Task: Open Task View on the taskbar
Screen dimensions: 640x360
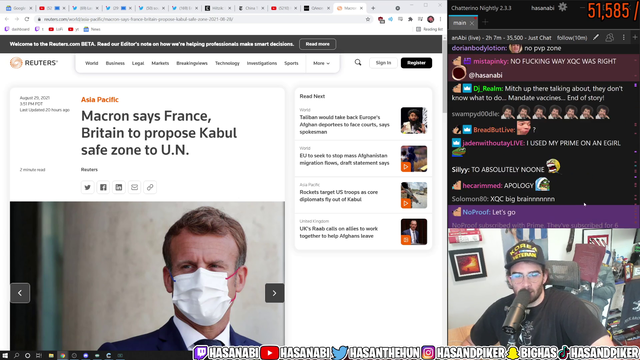Action: [x=39, y=356]
